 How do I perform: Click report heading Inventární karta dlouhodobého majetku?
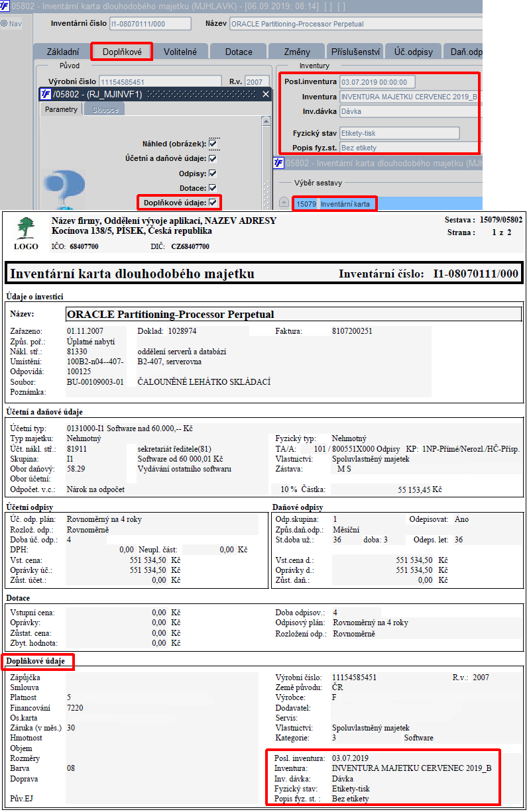click(x=133, y=274)
